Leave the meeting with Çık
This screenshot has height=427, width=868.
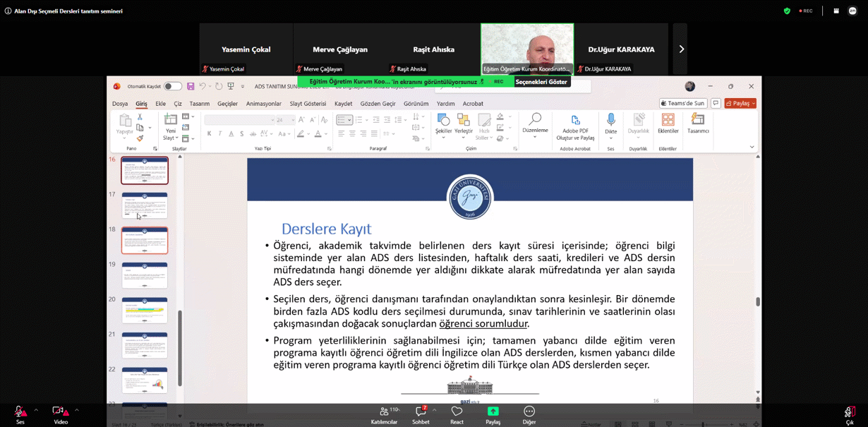[x=850, y=414]
